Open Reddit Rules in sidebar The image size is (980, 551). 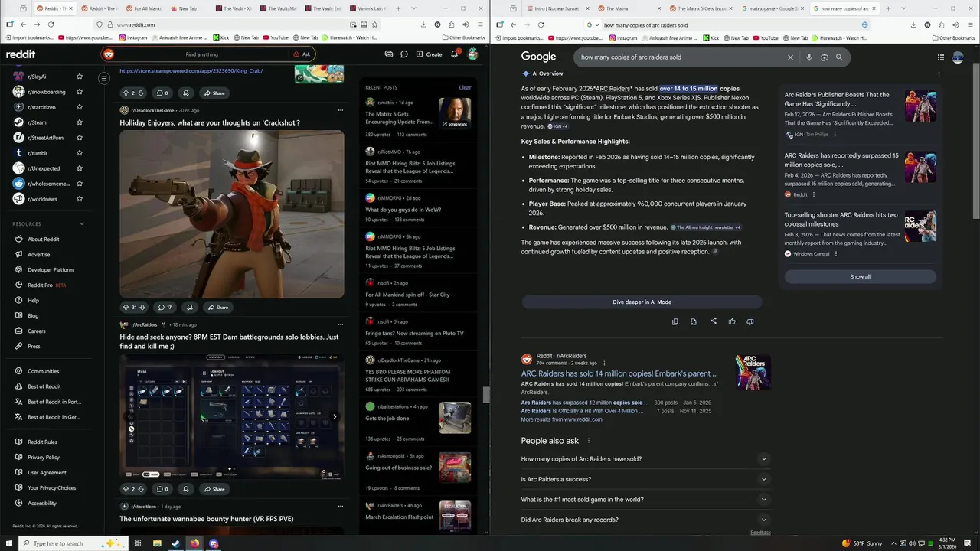[42, 442]
